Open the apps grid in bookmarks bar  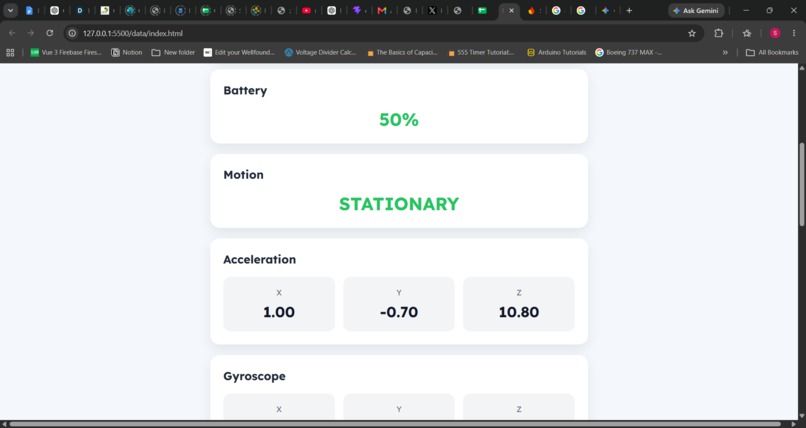[x=10, y=52]
